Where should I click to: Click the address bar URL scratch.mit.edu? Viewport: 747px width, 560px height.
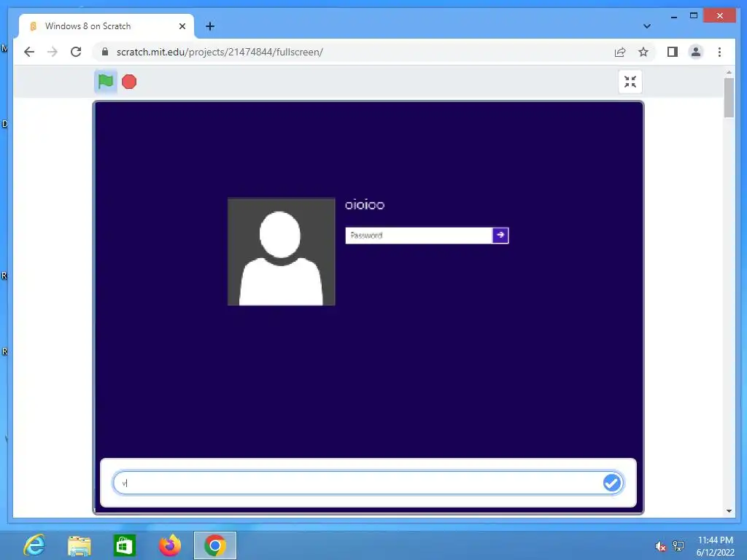point(220,52)
